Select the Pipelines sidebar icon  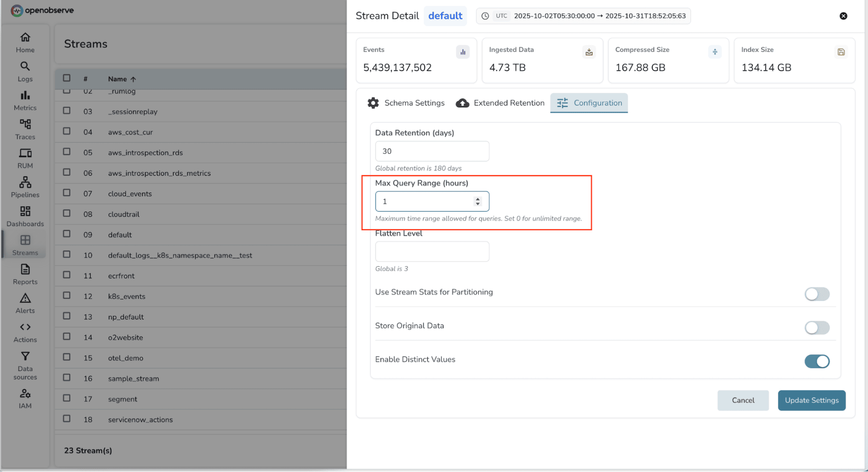[x=25, y=187]
